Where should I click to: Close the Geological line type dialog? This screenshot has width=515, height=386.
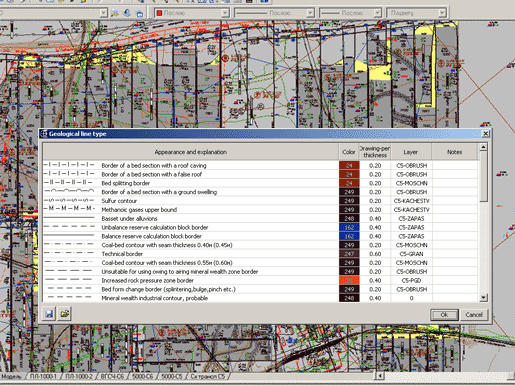coord(486,134)
